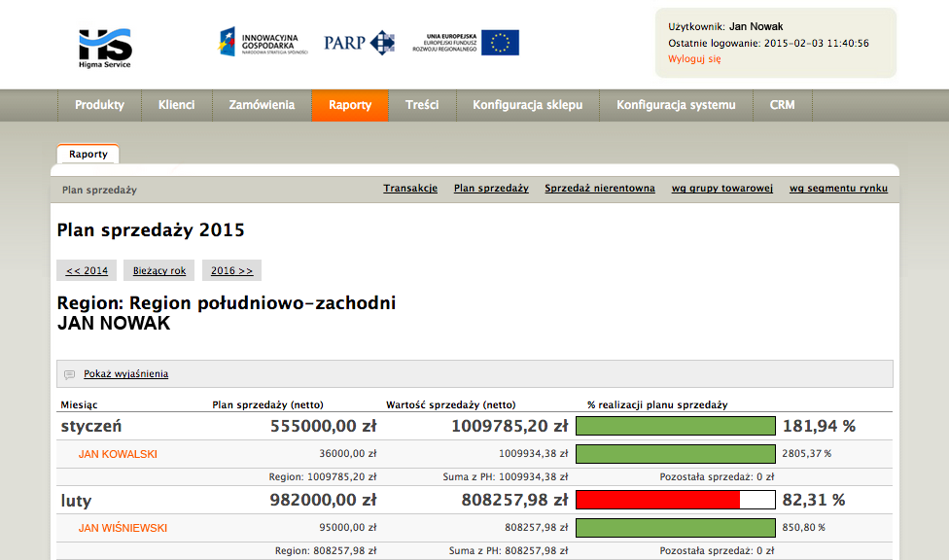Navigate to next year 2016
Screen dimensions: 949x560
coord(231,270)
